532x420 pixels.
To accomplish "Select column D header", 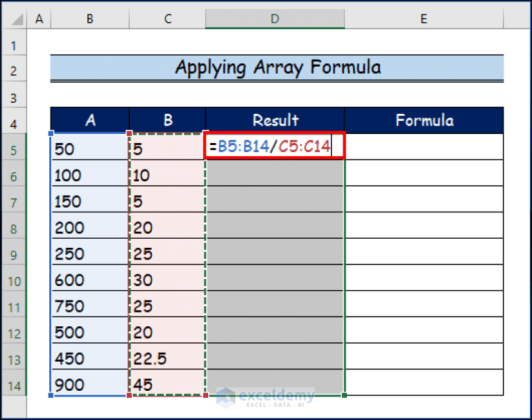I will (275, 19).
